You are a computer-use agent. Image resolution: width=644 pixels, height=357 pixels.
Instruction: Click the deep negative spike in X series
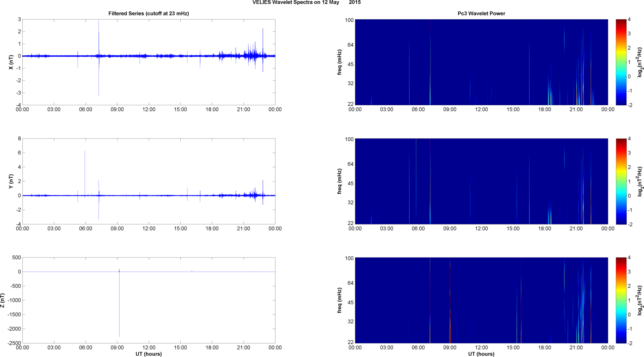99,76
